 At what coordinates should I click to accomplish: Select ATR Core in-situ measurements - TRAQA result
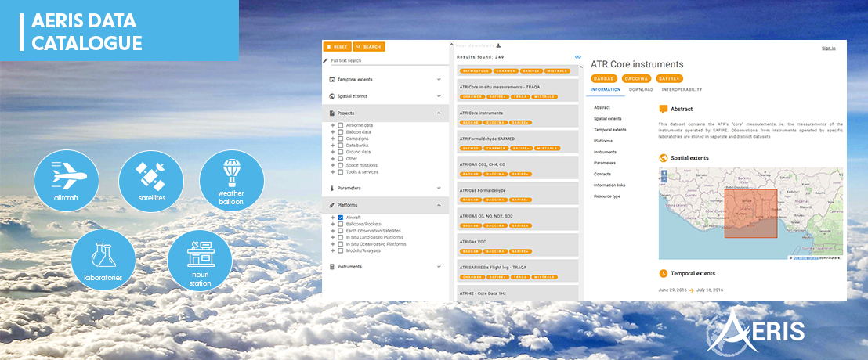516,90
